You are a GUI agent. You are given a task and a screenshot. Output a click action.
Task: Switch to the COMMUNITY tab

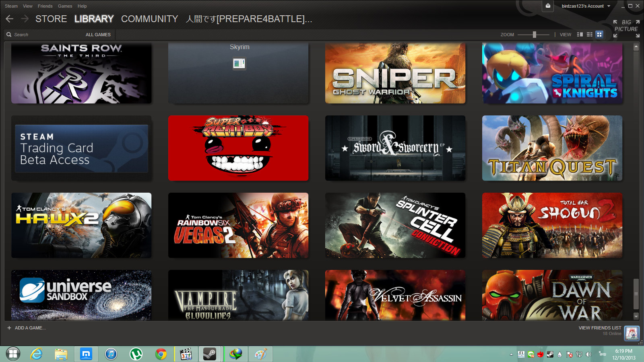click(149, 19)
